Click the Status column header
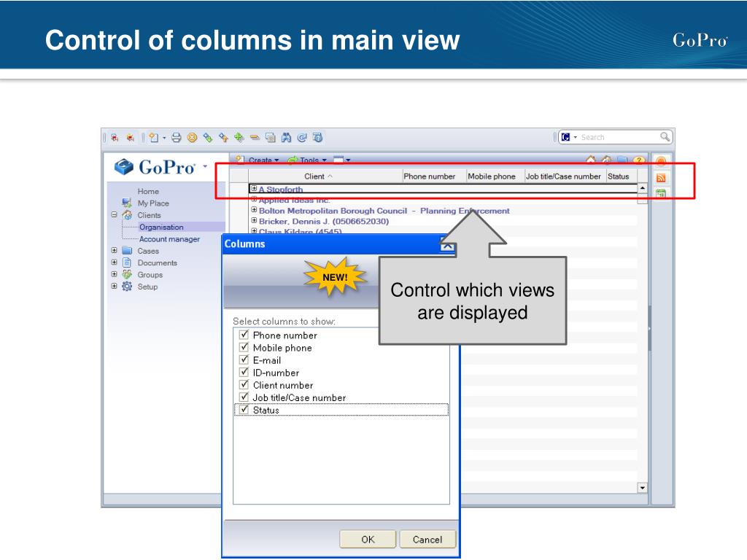This screenshot has height=560, width=747. coord(622,176)
